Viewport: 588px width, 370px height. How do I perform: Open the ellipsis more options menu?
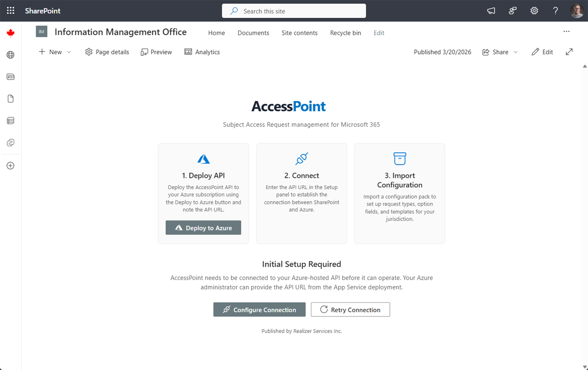coord(566,32)
